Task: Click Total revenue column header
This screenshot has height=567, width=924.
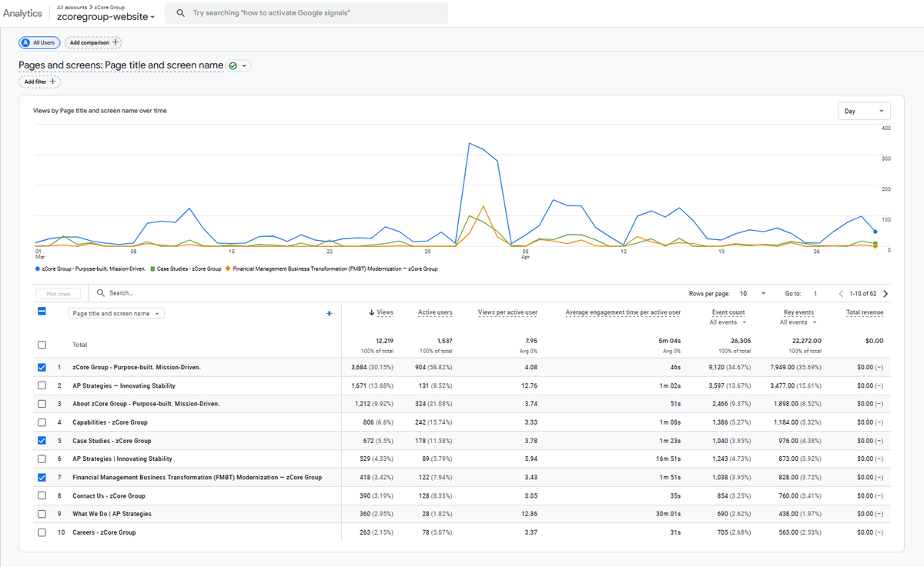Action: point(865,312)
